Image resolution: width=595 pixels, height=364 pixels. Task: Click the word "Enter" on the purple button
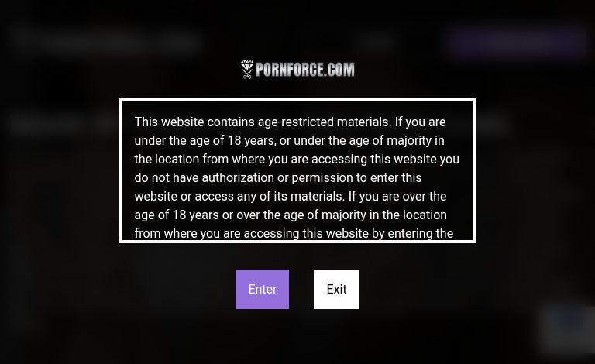point(262,290)
